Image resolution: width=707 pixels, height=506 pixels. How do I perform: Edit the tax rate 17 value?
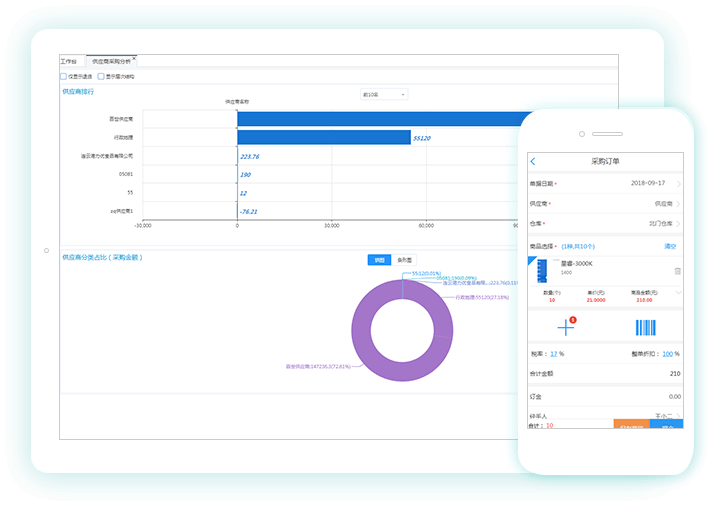click(554, 353)
